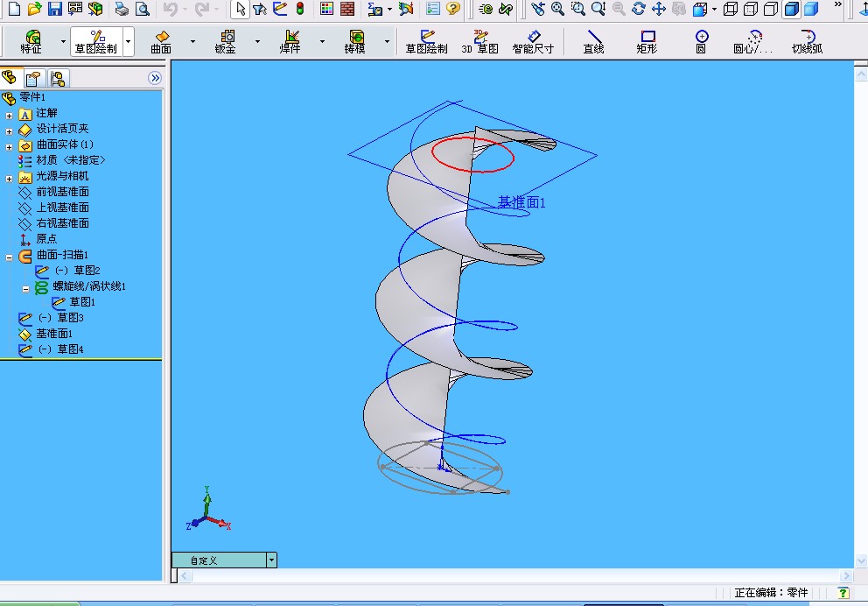This screenshot has width=868, height=606.
Task: Open a file with the folder icon
Action: 34,8
